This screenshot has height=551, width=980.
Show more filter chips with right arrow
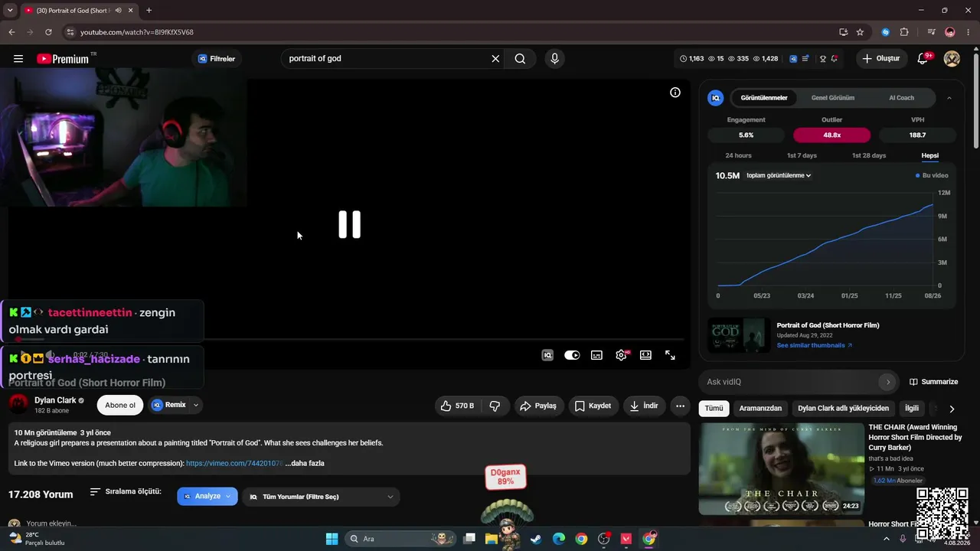[x=952, y=409]
